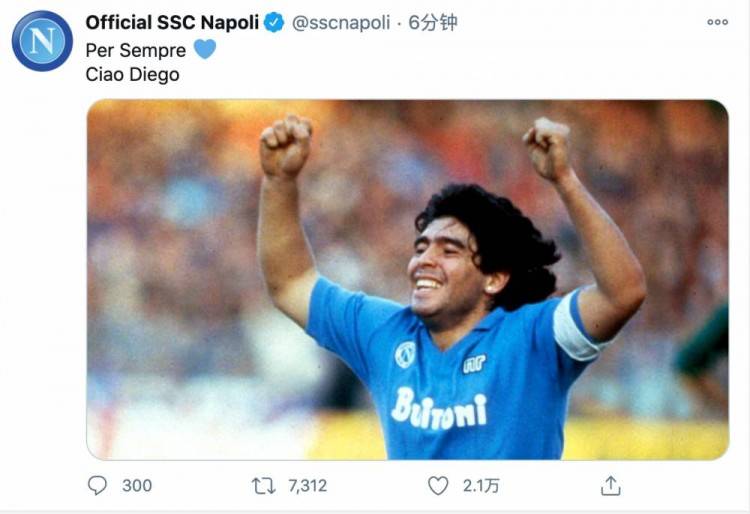Click the reply speech bubble icon
Screen dimensions: 750x514
(x=98, y=485)
